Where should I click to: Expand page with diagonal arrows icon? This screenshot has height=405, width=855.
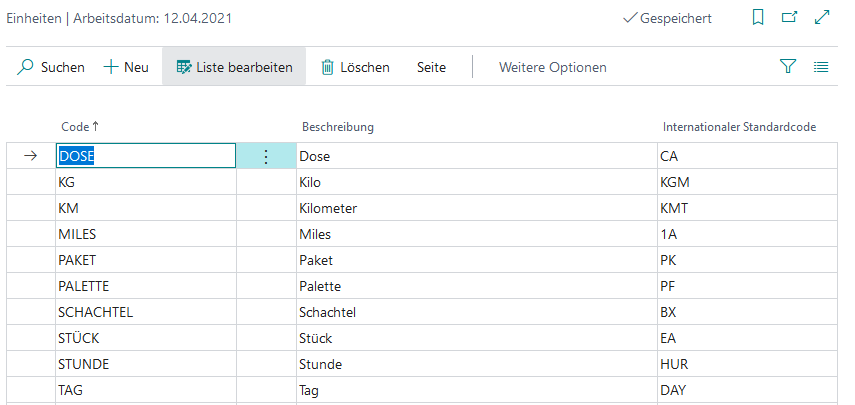point(821,17)
